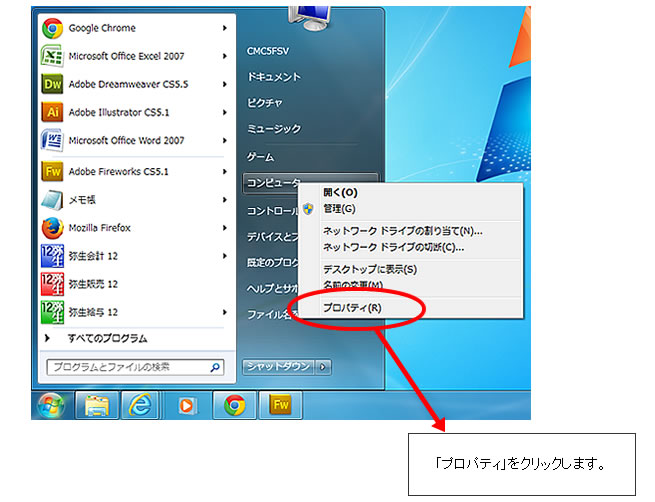Select デスクトップに表示(S) option

(x=370, y=269)
